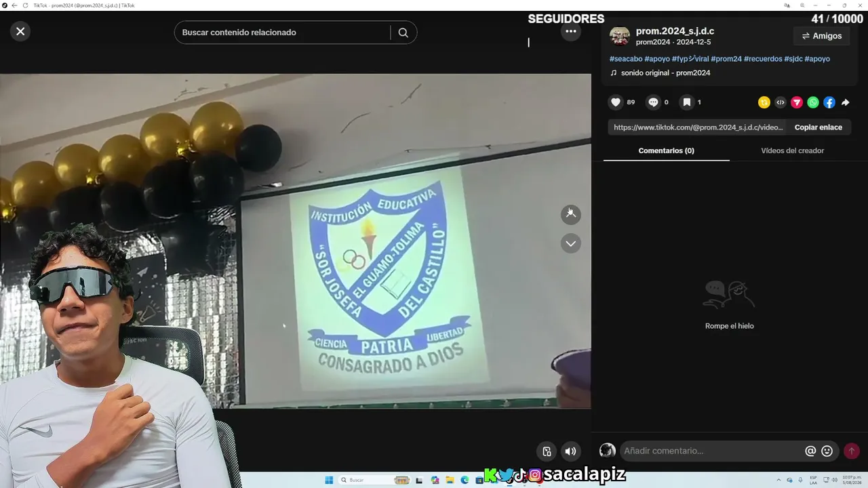Click the TikTok video URL text
The width and height of the screenshot is (868, 488).
tap(698, 127)
